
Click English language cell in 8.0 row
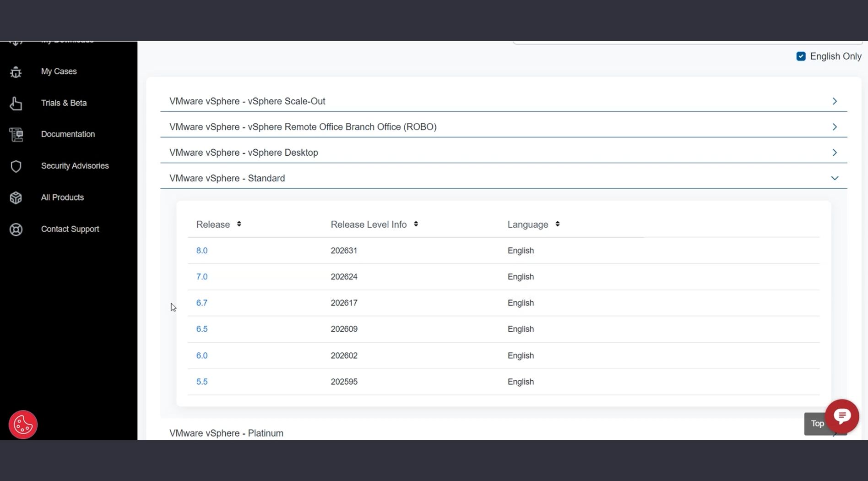pyautogui.click(x=521, y=251)
